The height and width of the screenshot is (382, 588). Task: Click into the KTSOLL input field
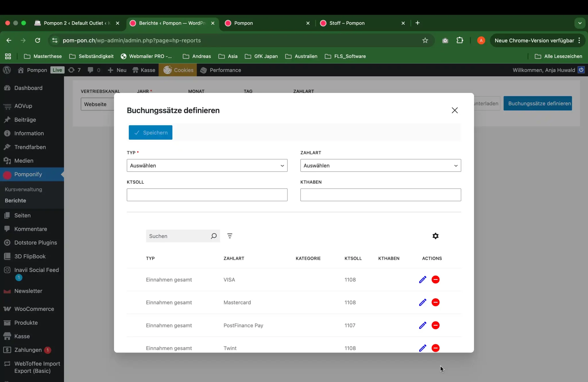click(207, 195)
